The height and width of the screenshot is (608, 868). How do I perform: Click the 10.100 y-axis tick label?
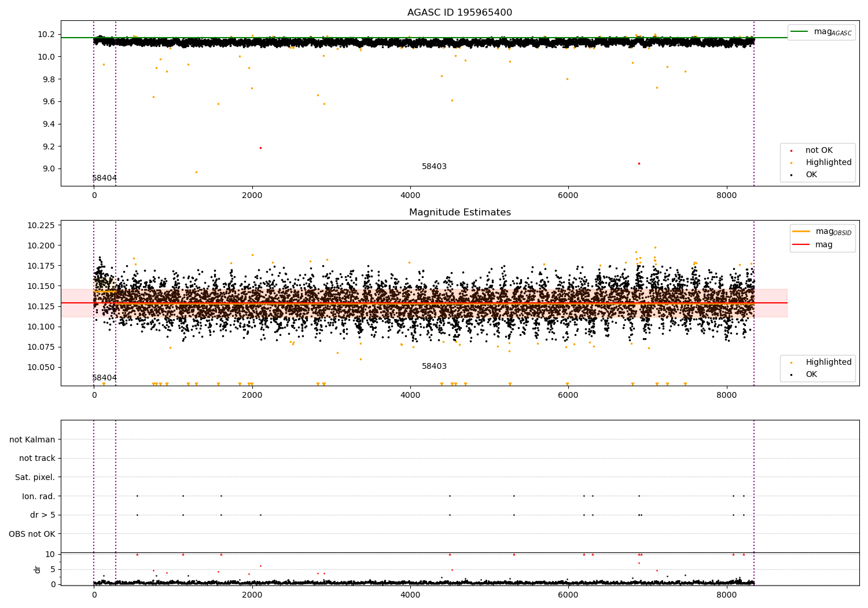(42, 327)
